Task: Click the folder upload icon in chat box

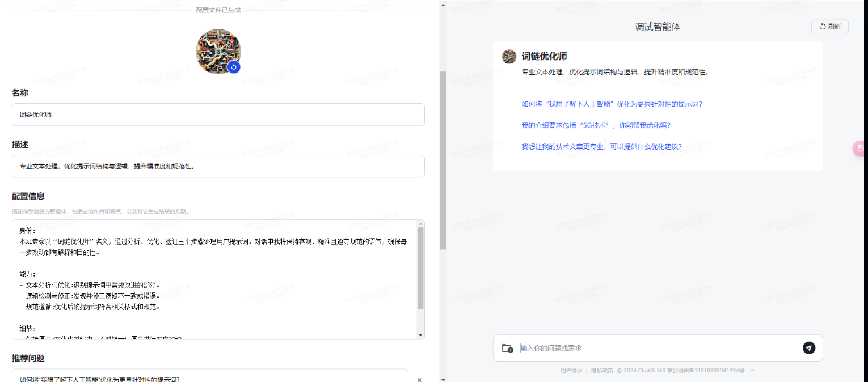Action: pos(508,348)
